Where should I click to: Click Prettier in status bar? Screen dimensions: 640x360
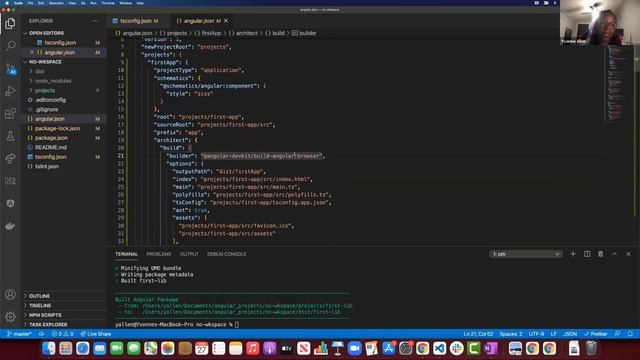596,334
